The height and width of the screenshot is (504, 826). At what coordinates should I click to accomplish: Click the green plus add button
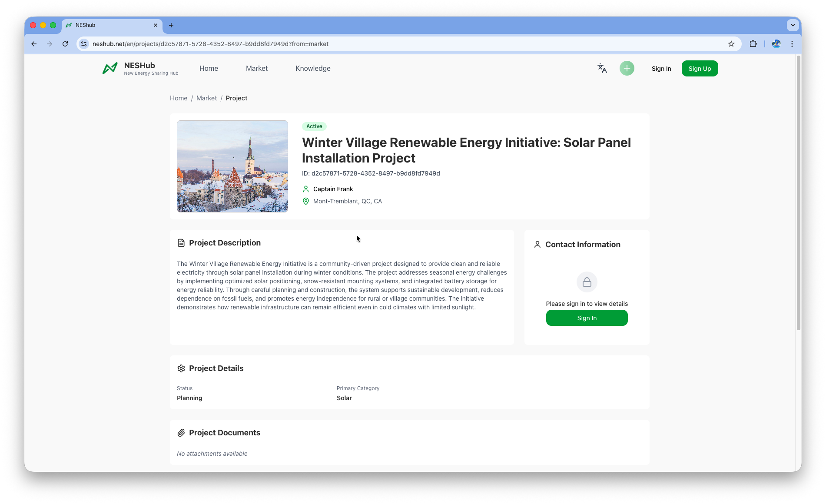coord(627,68)
